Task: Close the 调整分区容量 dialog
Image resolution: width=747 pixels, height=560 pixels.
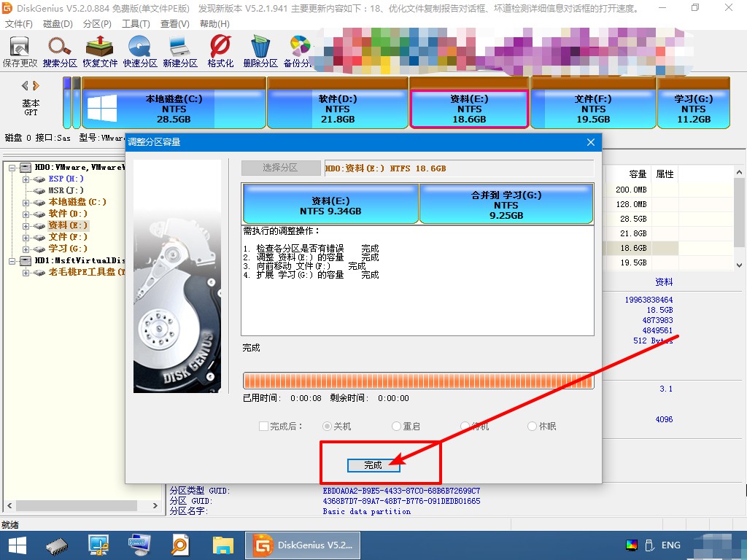Action: pos(591,142)
